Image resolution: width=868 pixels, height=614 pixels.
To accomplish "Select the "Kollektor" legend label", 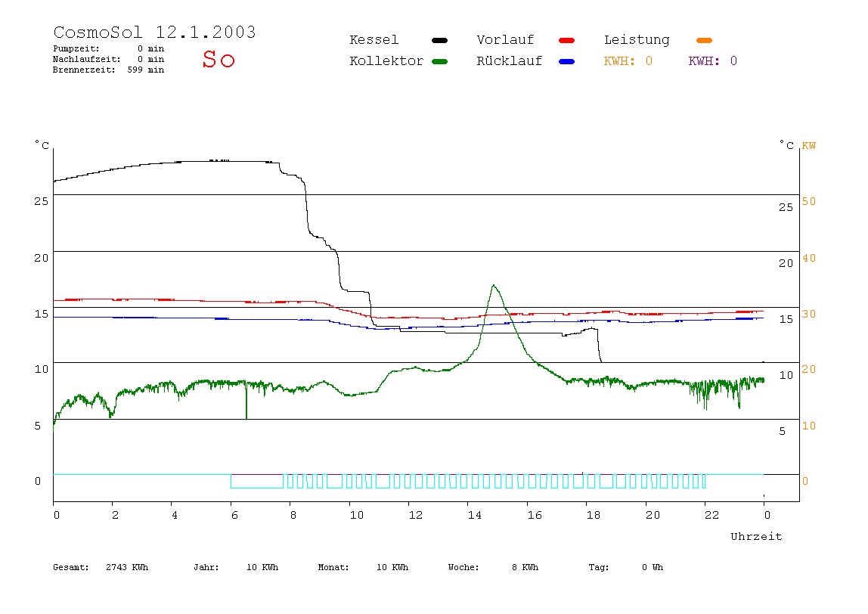I will (386, 61).
